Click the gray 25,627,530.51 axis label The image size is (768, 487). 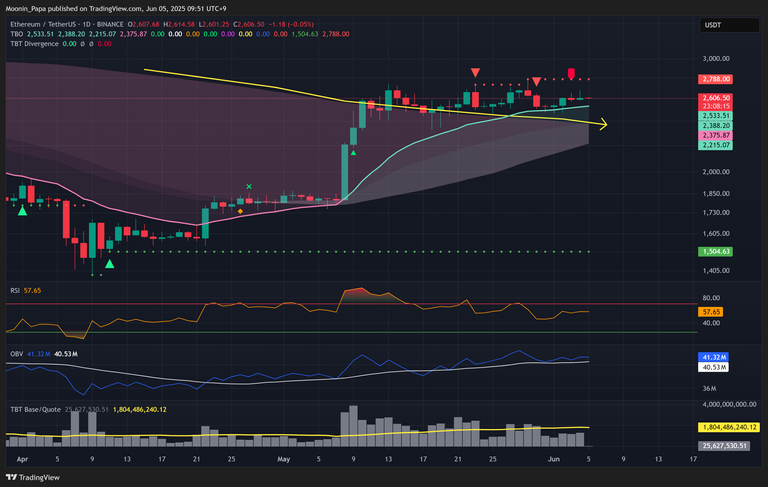[x=723, y=445]
